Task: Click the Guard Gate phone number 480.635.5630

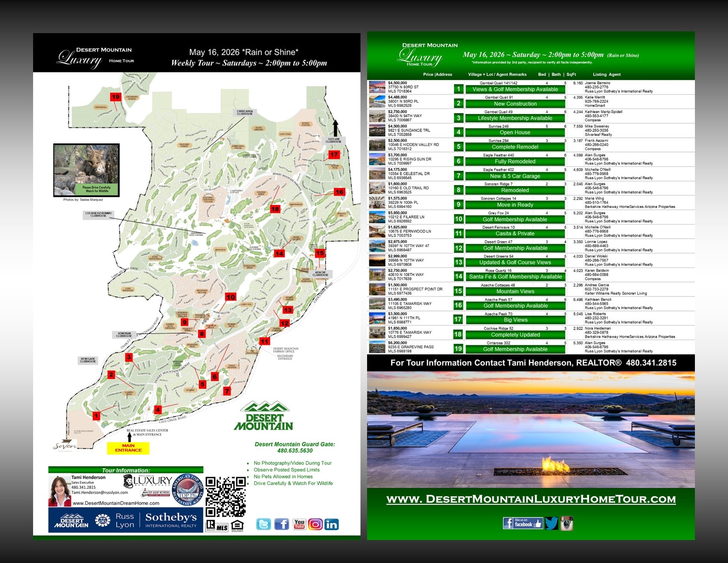Action: pyautogui.click(x=295, y=451)
